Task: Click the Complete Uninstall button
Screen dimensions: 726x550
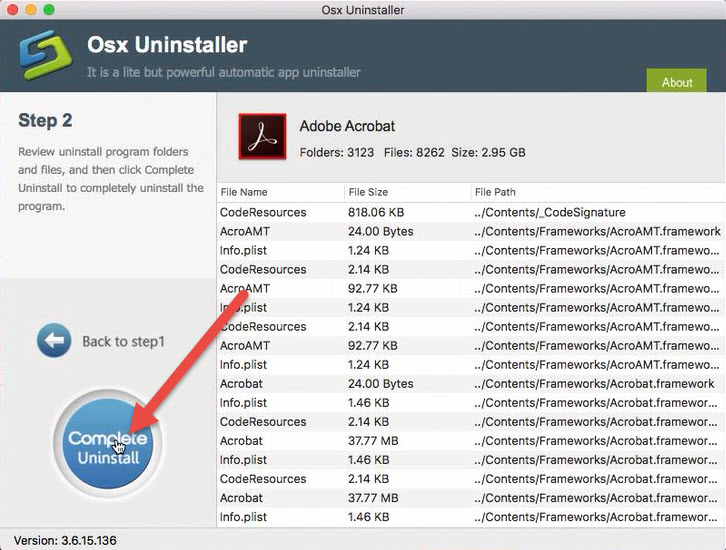Action: pyautogui.click(x=108, y=444)
